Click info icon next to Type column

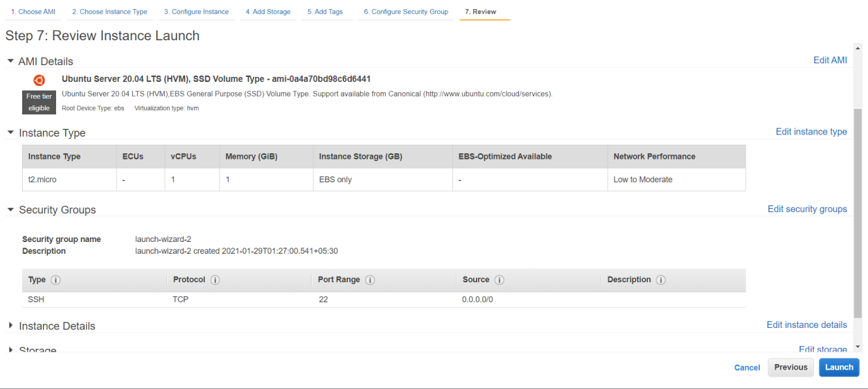coord(55,280)
